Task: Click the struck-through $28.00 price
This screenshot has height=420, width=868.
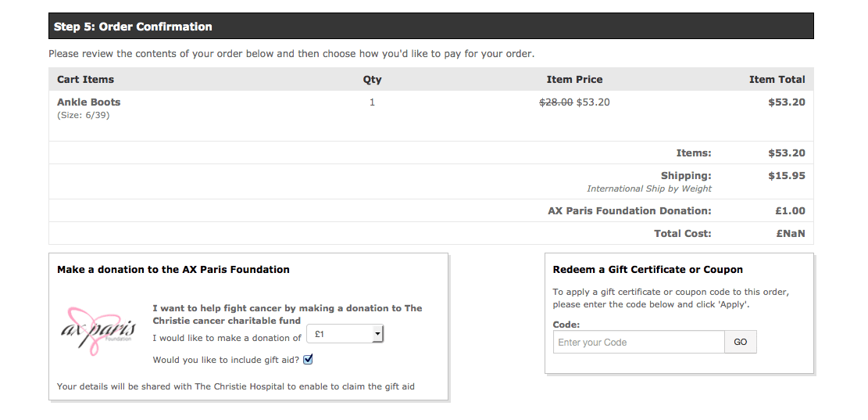Action: pos(556,102)
